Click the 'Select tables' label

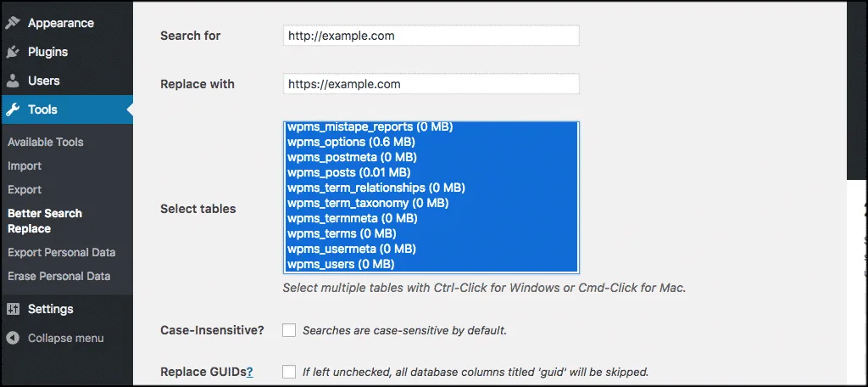click(x=198, y=209)
